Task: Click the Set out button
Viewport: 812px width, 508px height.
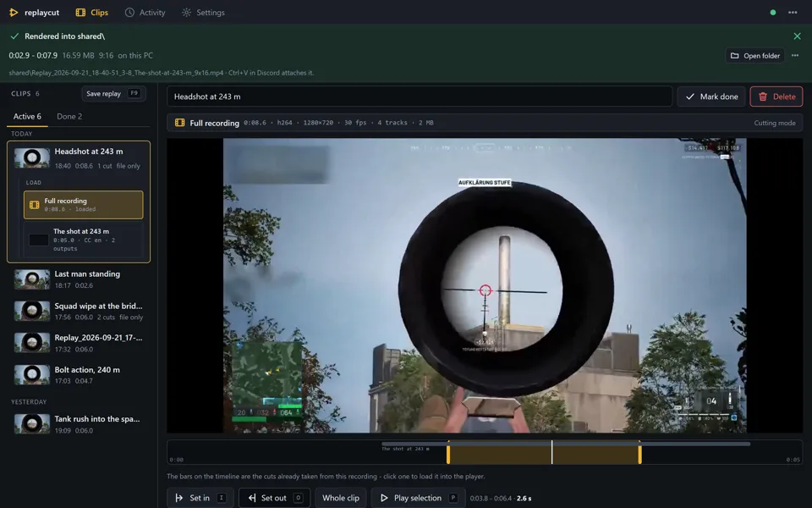Action: pyautogui.click(x=274, y=498)
